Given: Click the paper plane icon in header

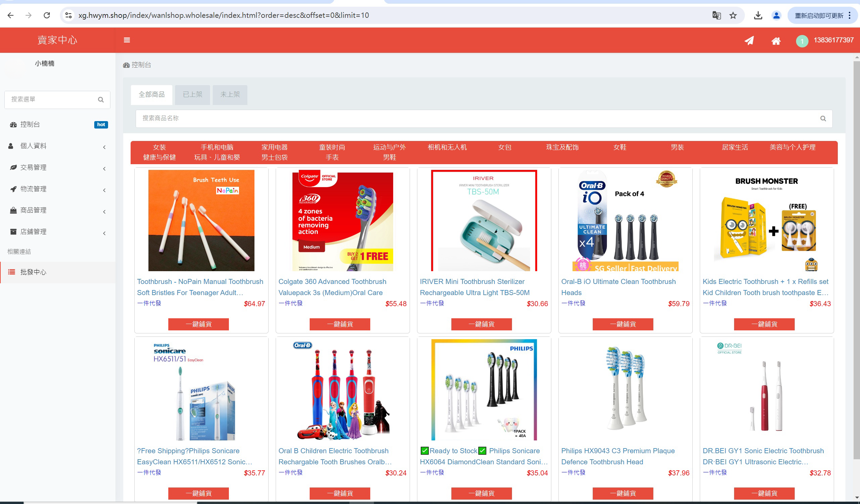Looking at the screenshot, I should coord(749,41).
